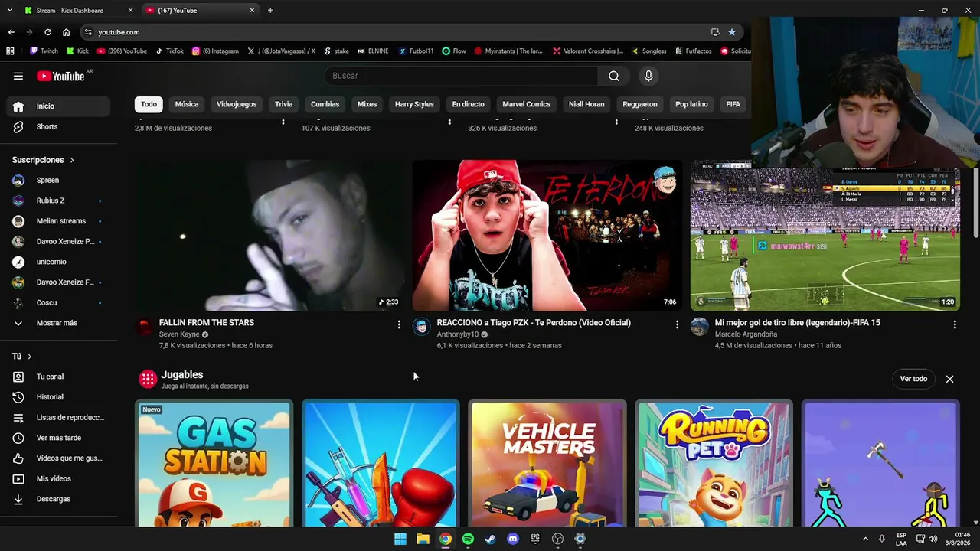Image resolution: width=980 pixels, height=551 pixels.
Task: Play the Tiago PZK Te Perdono reaction thumbnail
Action: 547,235
